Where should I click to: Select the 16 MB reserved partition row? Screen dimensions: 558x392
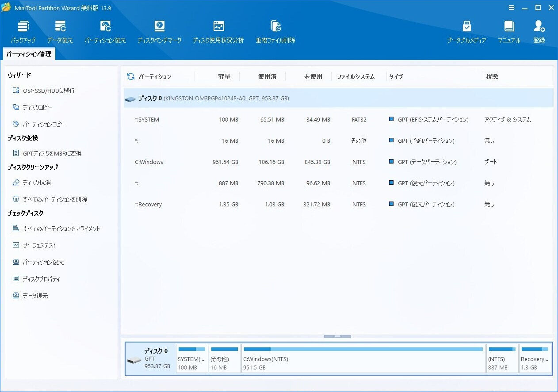[338, 141]
